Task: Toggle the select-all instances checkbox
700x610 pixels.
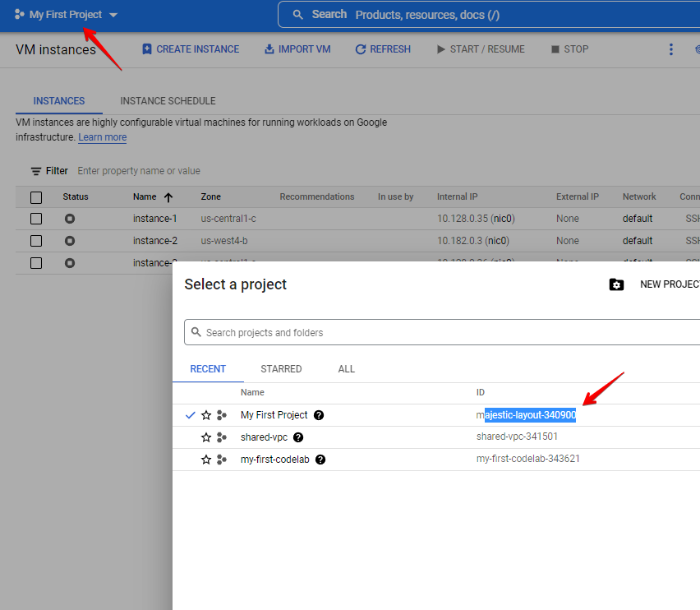Action: (36, 197)
